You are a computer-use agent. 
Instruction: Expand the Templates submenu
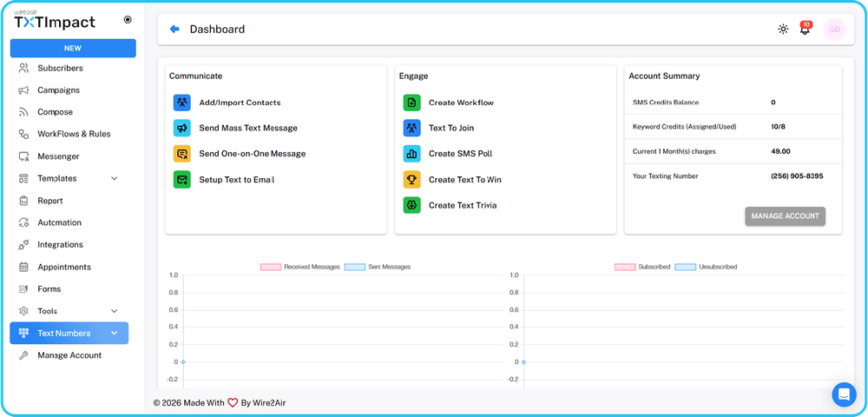[x=115, y=179]
